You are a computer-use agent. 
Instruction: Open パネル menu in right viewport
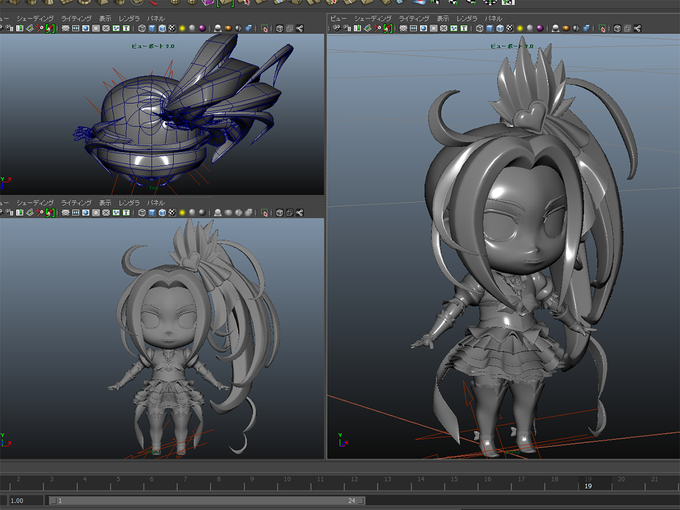coord(494,19)
